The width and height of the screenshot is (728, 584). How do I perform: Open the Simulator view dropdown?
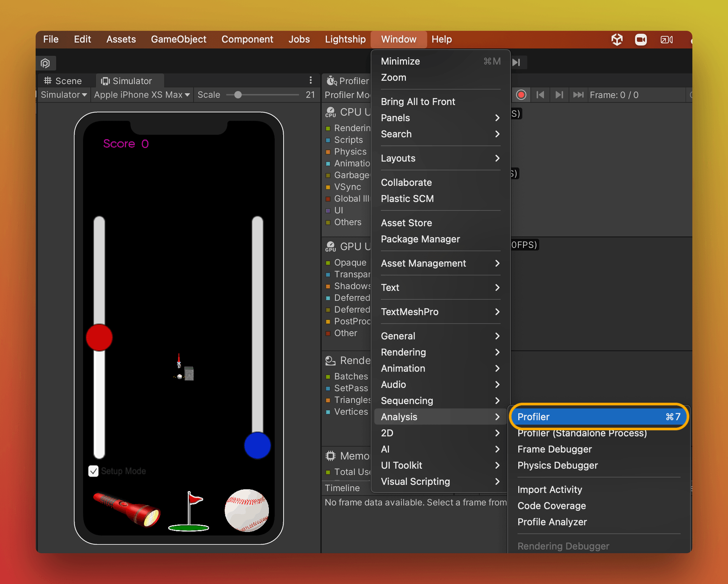click(63, 95)
